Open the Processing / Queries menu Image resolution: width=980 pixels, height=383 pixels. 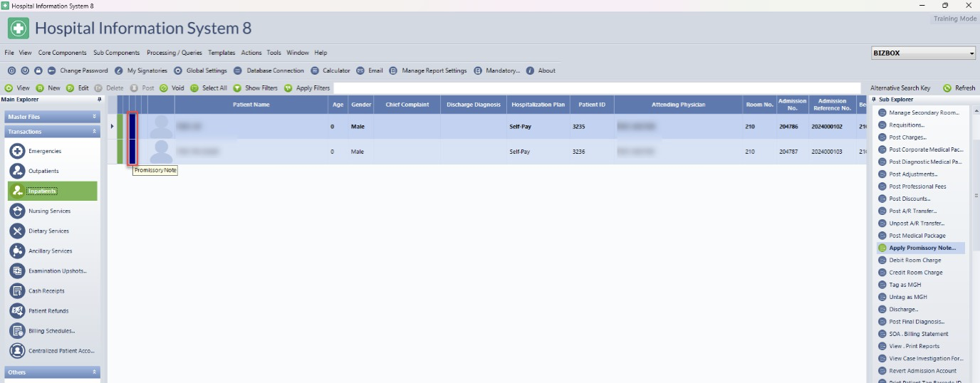174,53
